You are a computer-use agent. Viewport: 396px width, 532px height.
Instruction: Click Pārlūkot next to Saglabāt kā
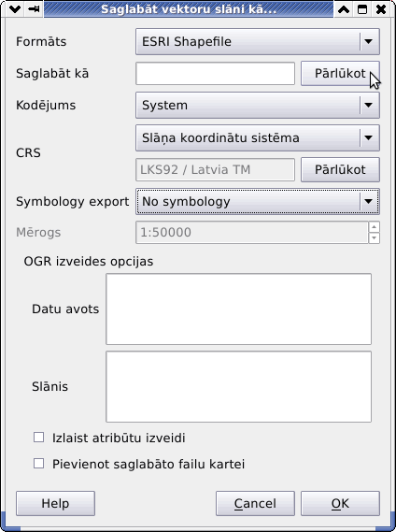[340, 73]
